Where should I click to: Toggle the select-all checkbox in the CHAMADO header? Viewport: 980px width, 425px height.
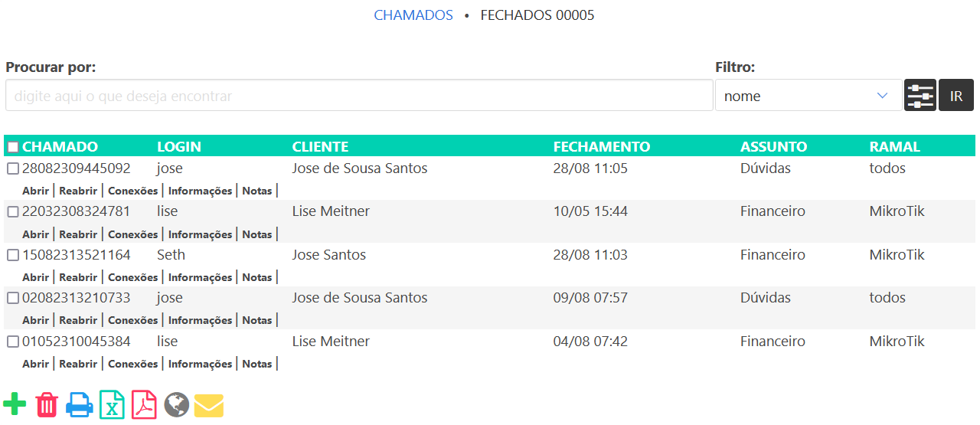coord(13,147)
